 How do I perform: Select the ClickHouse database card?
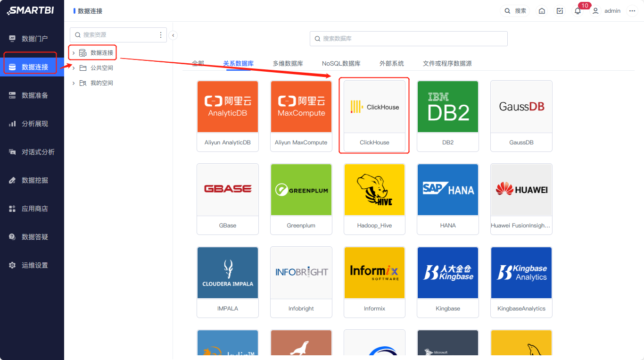[x=375, y=116]
